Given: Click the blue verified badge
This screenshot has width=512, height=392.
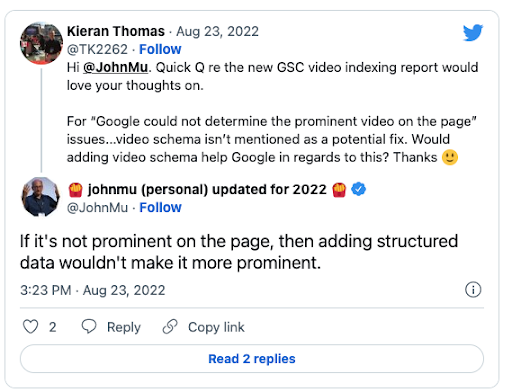Looking at the screenshot, I should [359, 189].
